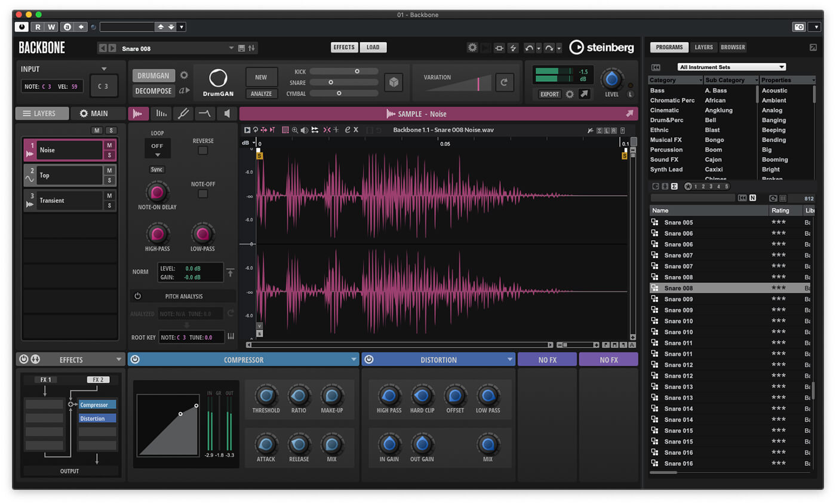Load next preset with right arrow

pos(112,48)
